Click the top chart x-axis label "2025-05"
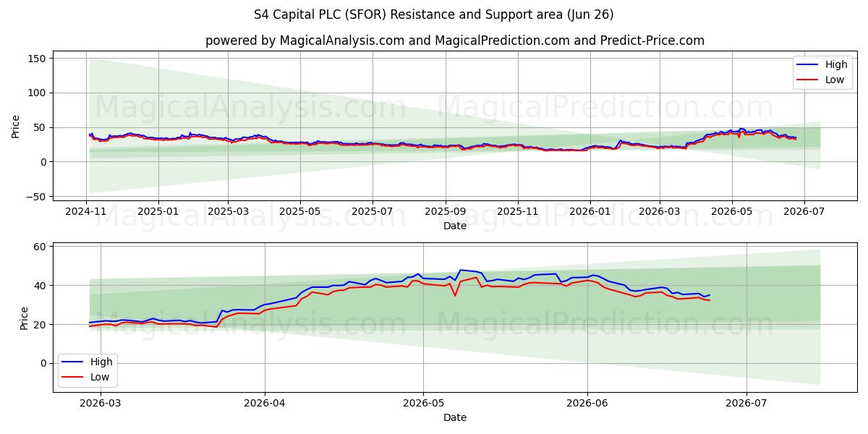The height and width of the screenshot is (434, 868). [x=300, y=211]
